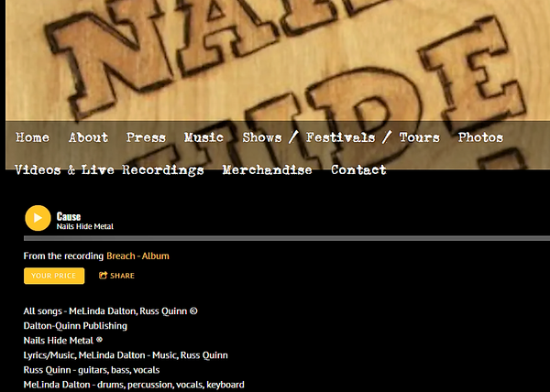Navigate to the Music page
550x392 pixels.
click(203, 137)
